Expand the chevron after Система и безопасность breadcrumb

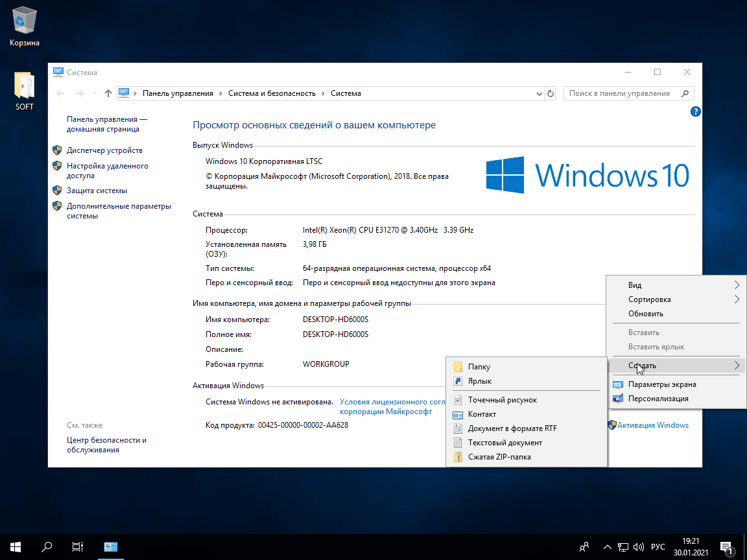click(324, 94)
